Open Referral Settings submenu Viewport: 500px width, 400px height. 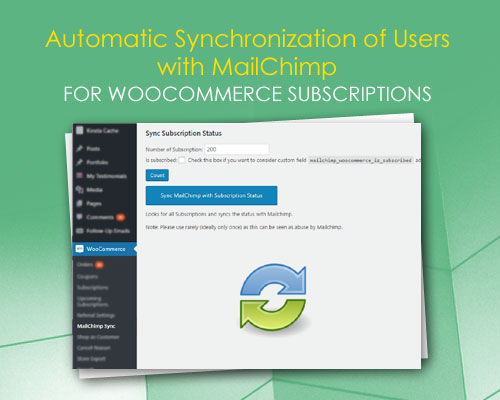[96, 315]
